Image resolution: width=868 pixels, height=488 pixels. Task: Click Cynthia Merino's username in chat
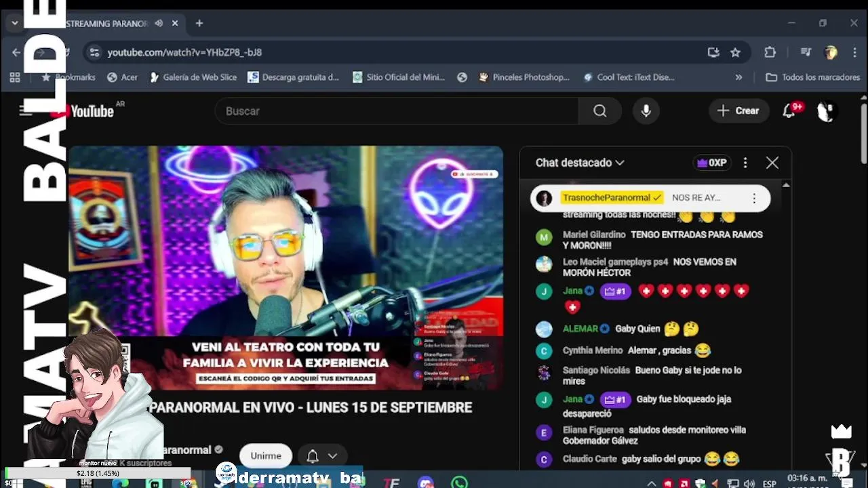pyautogui.click(x=593, y=350)
